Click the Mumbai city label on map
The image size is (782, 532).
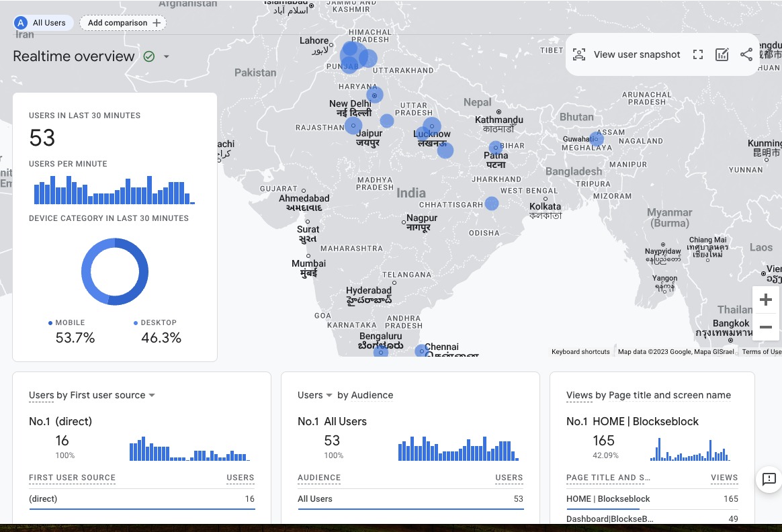click(309, 268)
